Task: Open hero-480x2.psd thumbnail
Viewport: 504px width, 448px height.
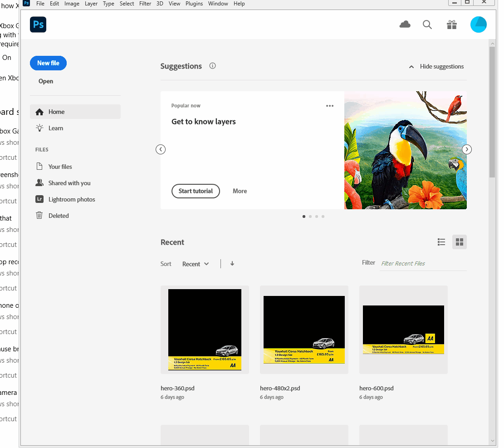Action: [304, 330]
